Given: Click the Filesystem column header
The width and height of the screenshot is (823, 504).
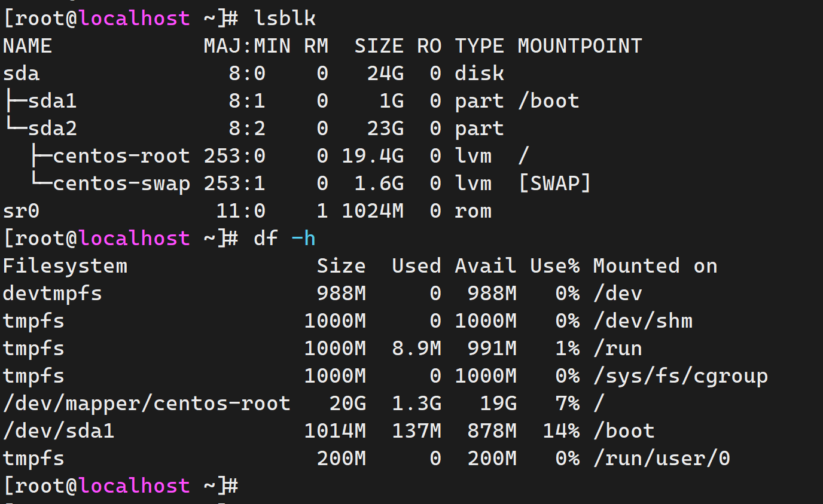Looking at the screenshot, I should pyautogui.click(x=65, y=266).
